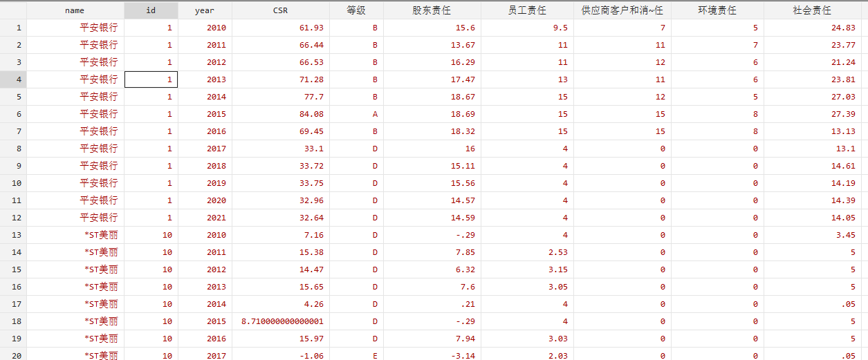Screen dimensions: 868x360
Task: Select the 等级 column header
Action: coord(356,10)
